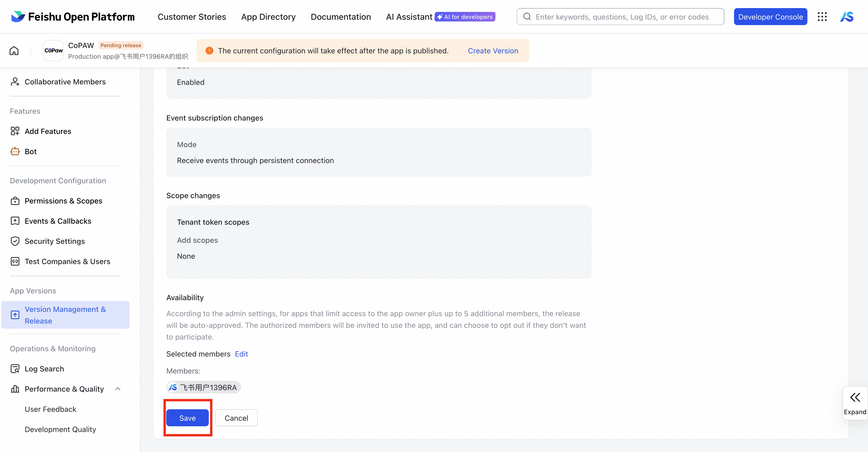
Task: Click the Save button
Action: click(187, 418)
